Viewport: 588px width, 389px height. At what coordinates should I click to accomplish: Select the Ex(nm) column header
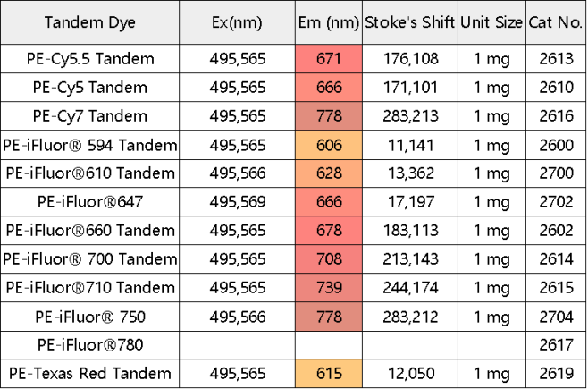(237, 22)
